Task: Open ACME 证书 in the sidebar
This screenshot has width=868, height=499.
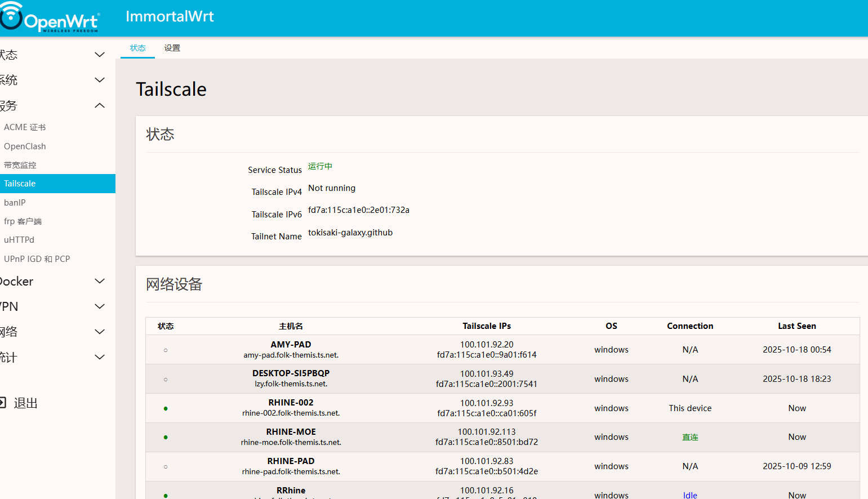Action: point(25,127)
